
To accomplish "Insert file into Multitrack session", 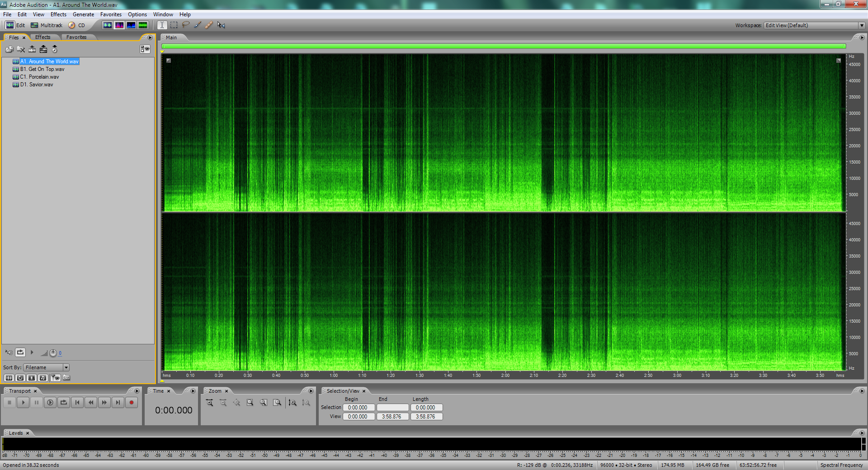I will pyautogui.click(x=43, y=49).
